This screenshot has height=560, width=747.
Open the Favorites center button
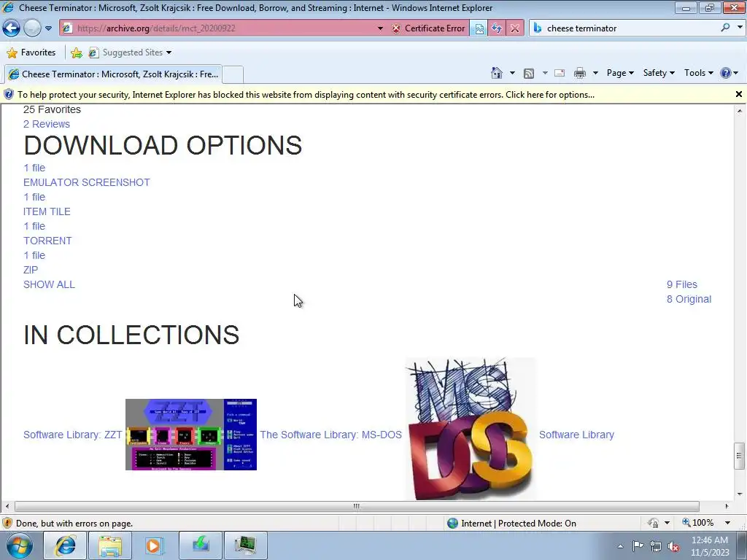pos(31,52)
